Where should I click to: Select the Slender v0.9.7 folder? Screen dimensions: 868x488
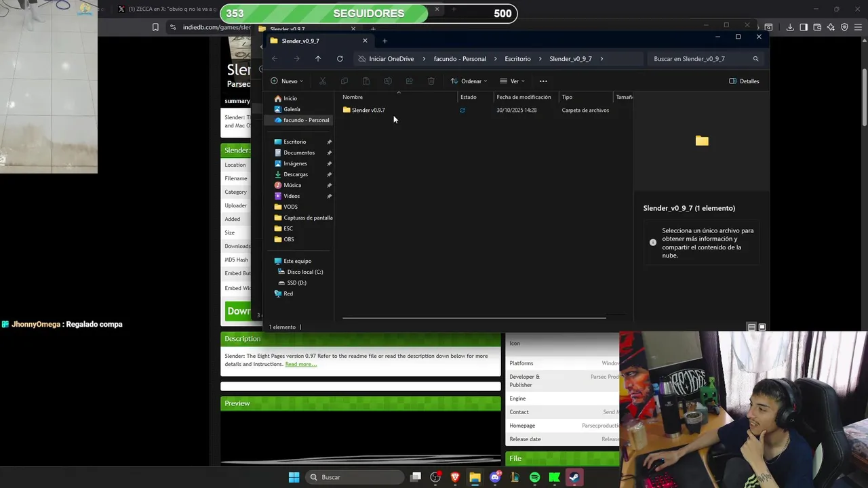368,110
